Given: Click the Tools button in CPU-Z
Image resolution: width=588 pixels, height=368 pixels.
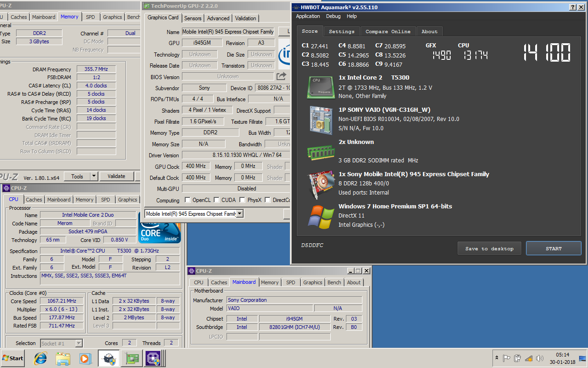Looking at the screenshot, I should (x=77, y=176).
